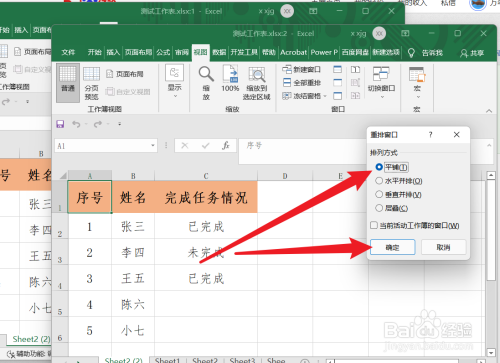Open the Undo history dropdown arrow
Screen dimensions: 500x363
click(x=86, y=124)
